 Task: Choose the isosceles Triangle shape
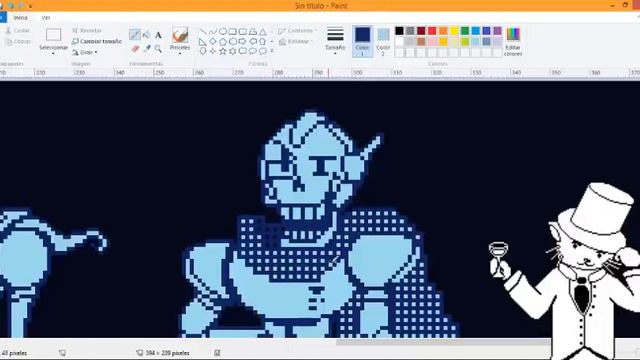click(x=263, y=32)
